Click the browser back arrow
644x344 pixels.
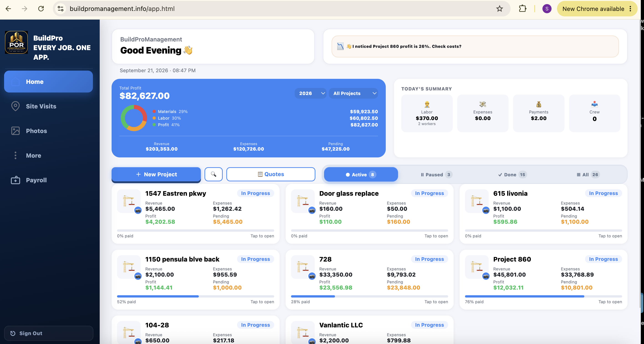pyautogui.click(x=8, y=9)
